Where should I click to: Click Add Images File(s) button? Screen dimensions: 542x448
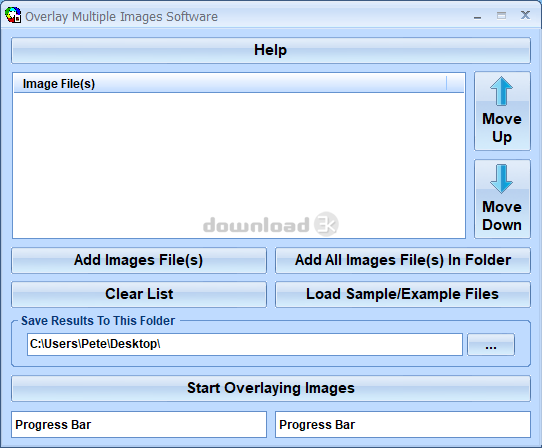139,260
